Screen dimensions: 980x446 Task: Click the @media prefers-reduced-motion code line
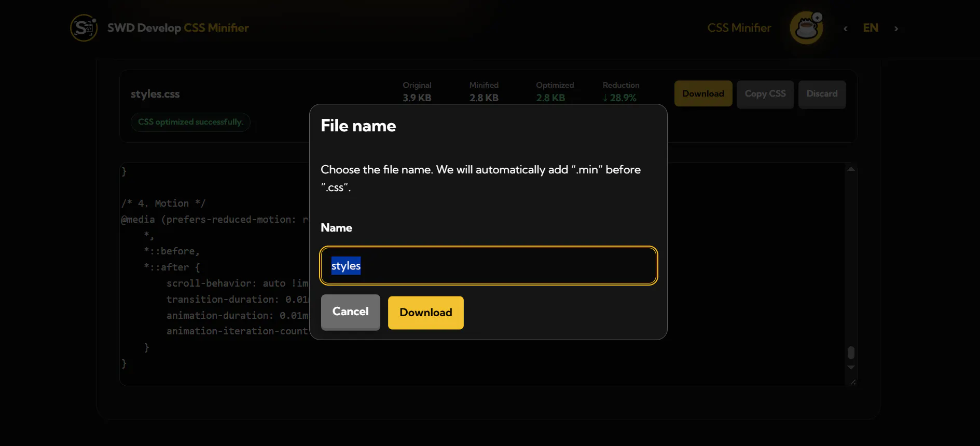215,220
